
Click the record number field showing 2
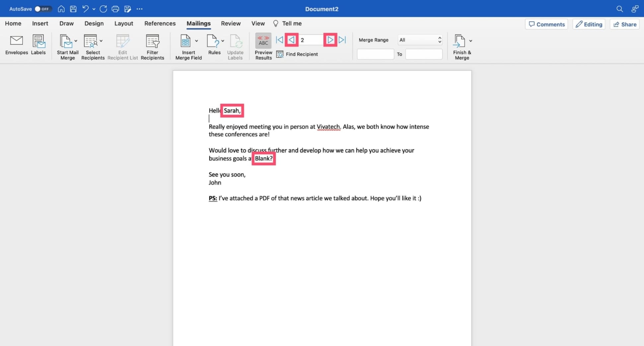coord(311,39)
